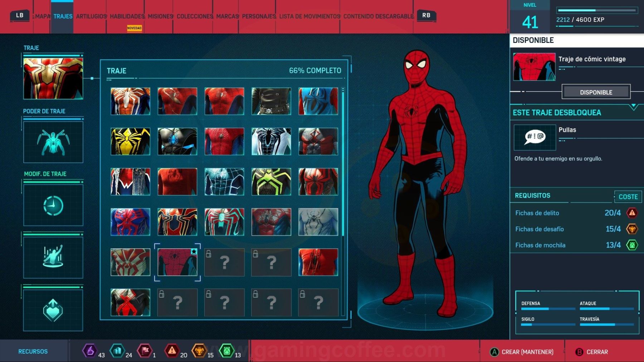The height and width of the screenshot is (362, 644).
Task: Select the Spider-Punk denim vest suit
Action: 130,182
